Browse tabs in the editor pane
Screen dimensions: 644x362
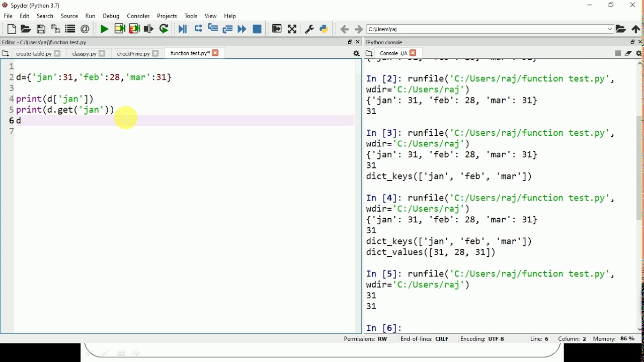click(x=5, y=54)
